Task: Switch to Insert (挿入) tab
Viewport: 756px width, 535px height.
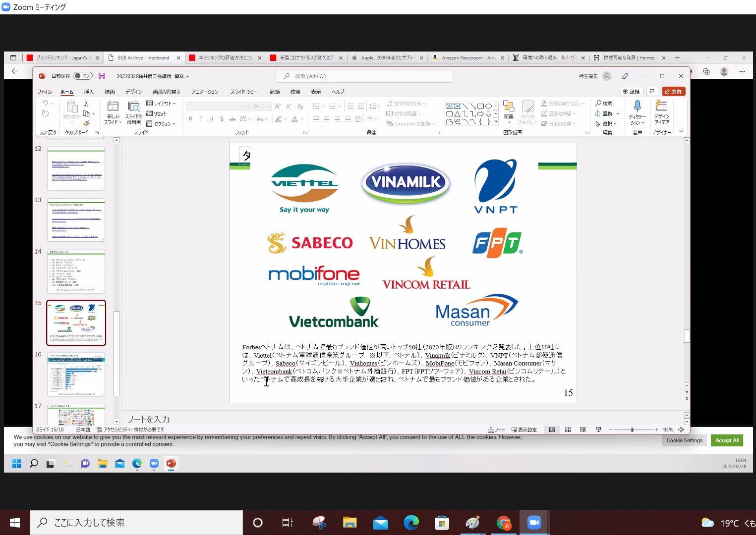Action: pos(89,92)
